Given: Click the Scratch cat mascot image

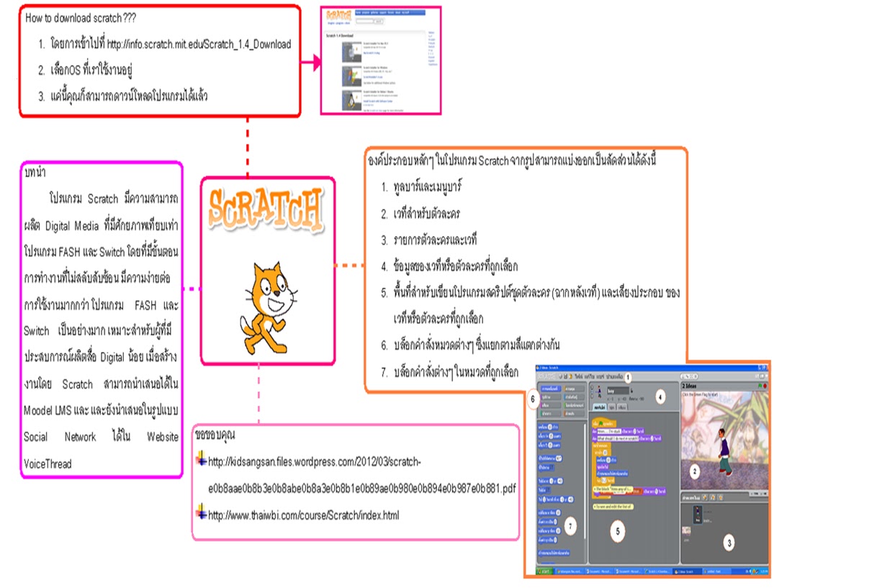Looking at the screenshot, I should pyautogui.click(x=269, y=309).
